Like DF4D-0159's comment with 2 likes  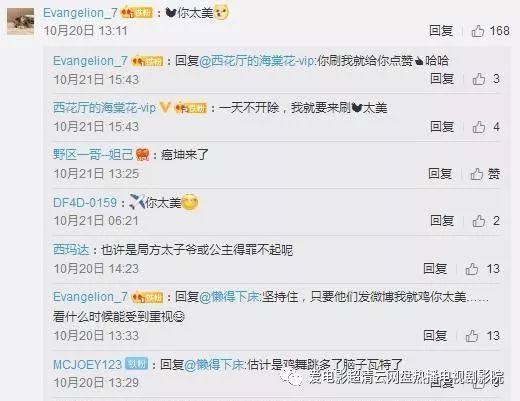click(x=479, y=221)
